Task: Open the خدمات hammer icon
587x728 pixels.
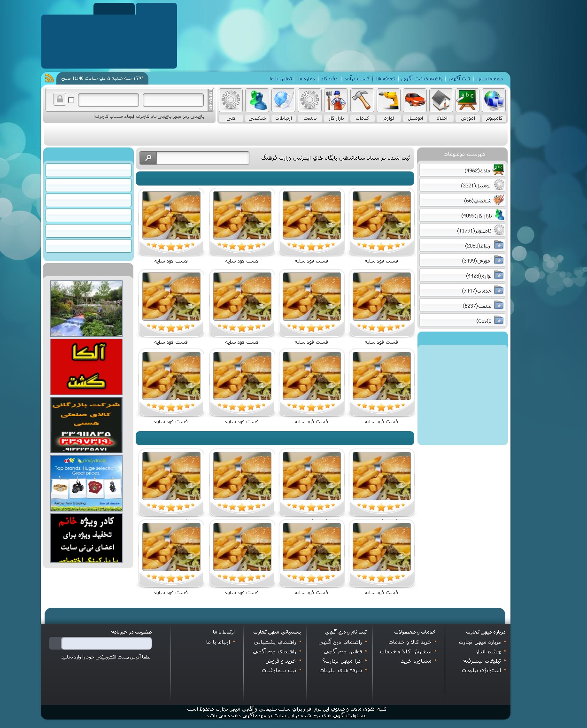Action: coord(362,101)
